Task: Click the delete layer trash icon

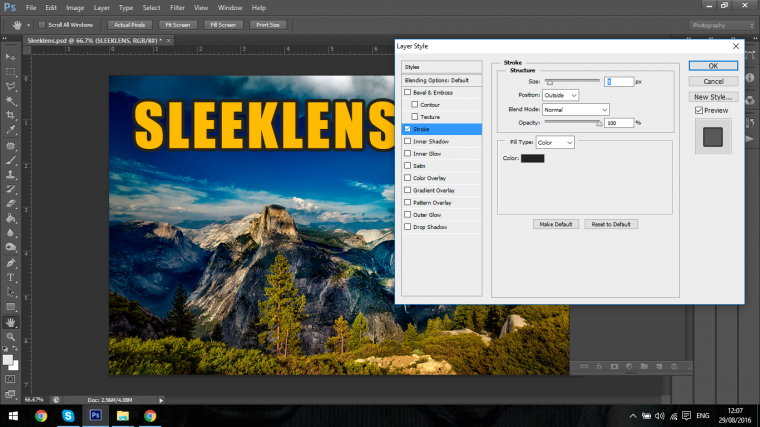Action: (674, 366)
